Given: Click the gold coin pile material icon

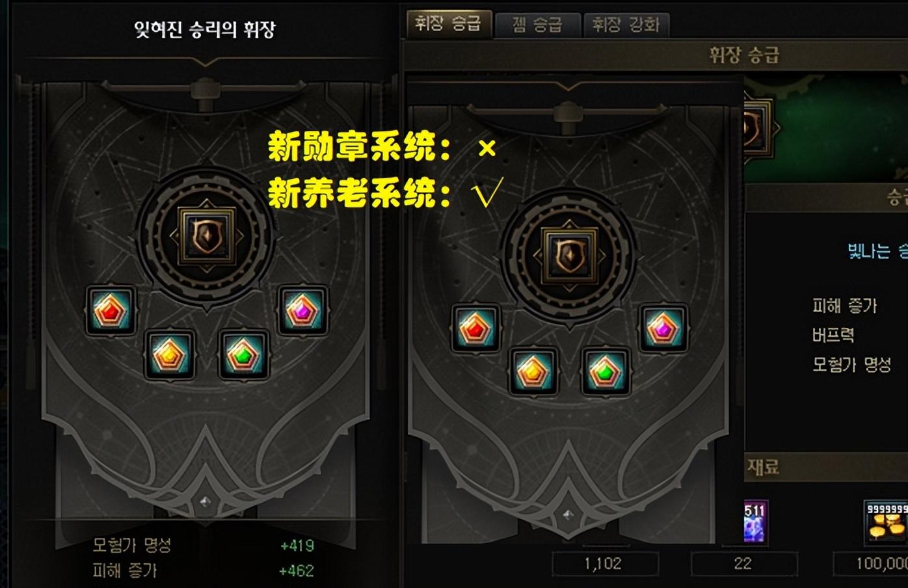Looking at the screenshot, I should click(x=886, y=522).
